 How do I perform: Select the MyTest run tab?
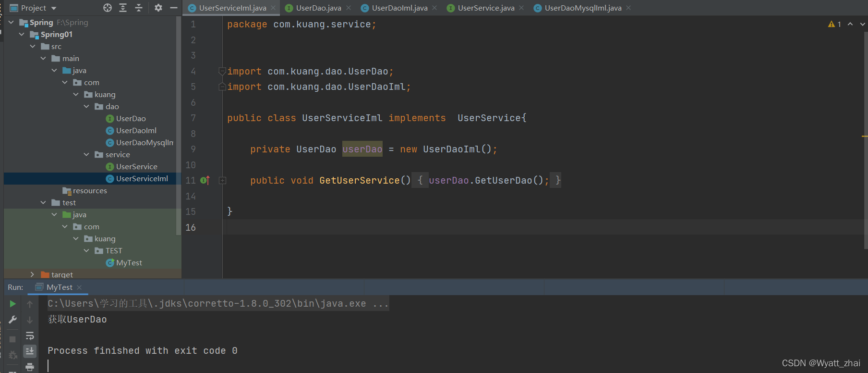click(59, 287)
